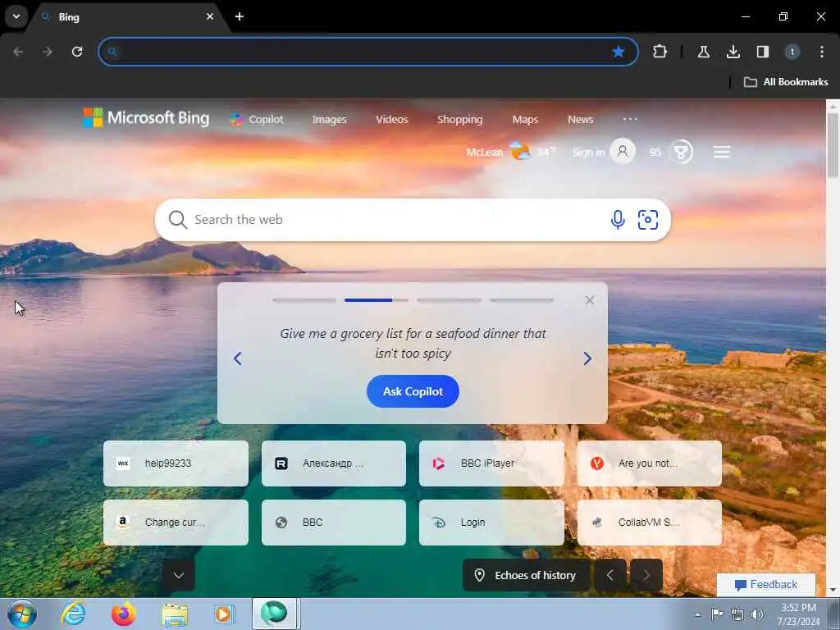This screenshot has height=630, width=840.
Task: Open the Echoes of history info
Action: tap(526, 575)
